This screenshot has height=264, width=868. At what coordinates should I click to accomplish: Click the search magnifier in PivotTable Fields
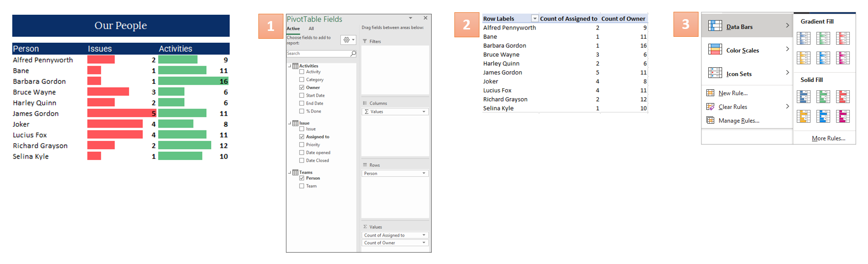353,53
